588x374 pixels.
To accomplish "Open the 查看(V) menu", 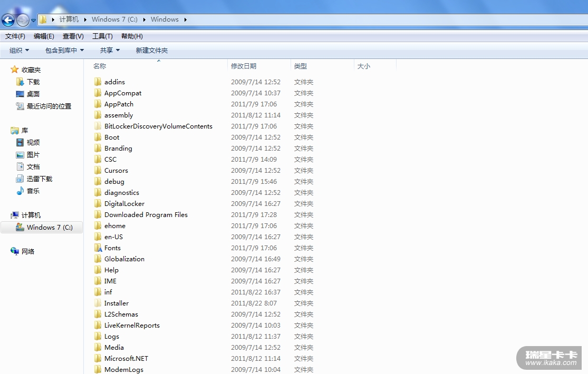I will 73,36.
